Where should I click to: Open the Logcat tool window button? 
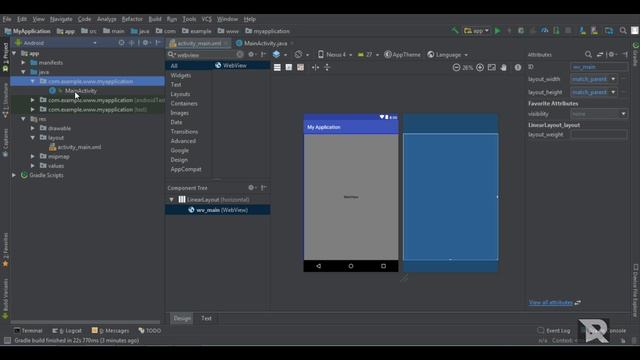[x=67, y=331]
